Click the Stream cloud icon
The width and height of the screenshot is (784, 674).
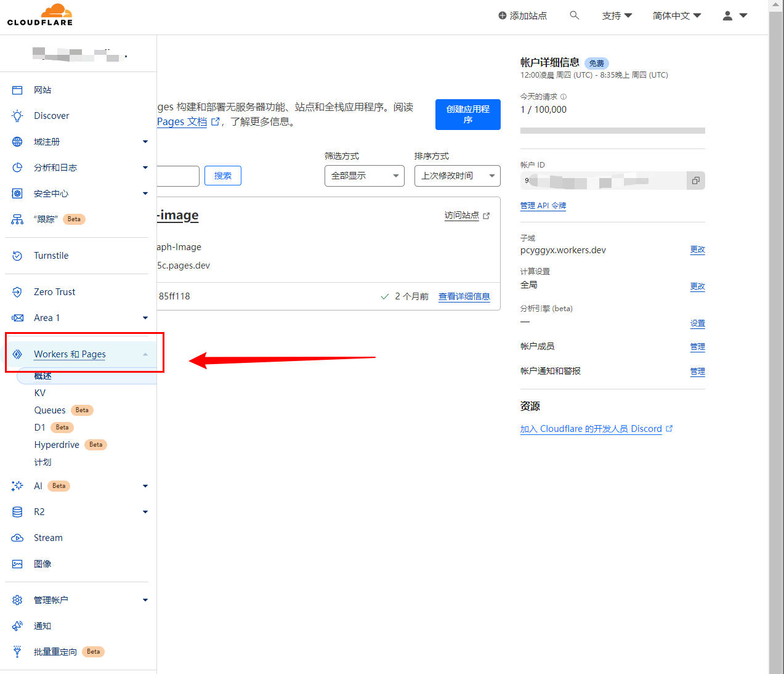(17, 538)
